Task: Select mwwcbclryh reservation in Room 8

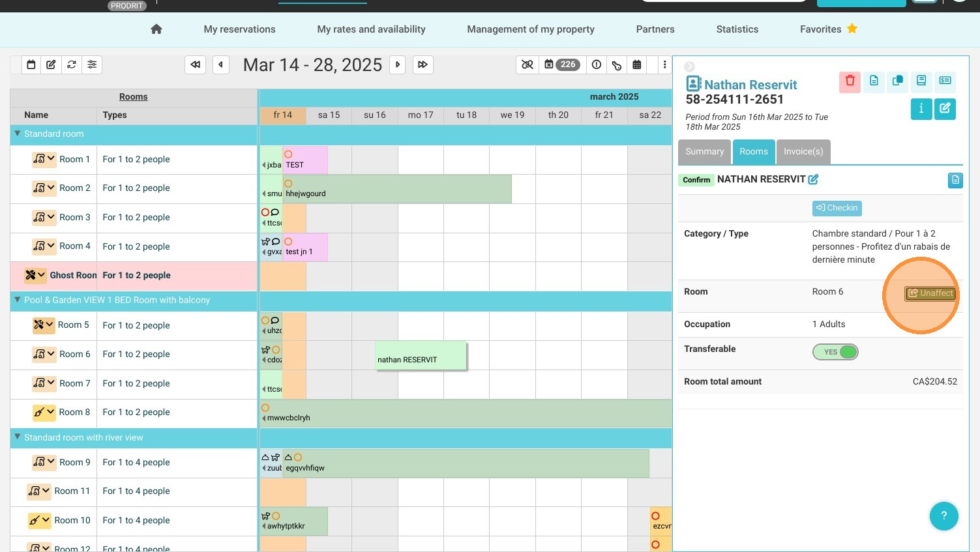Action: pyautogui.click(x=466, y=413)
